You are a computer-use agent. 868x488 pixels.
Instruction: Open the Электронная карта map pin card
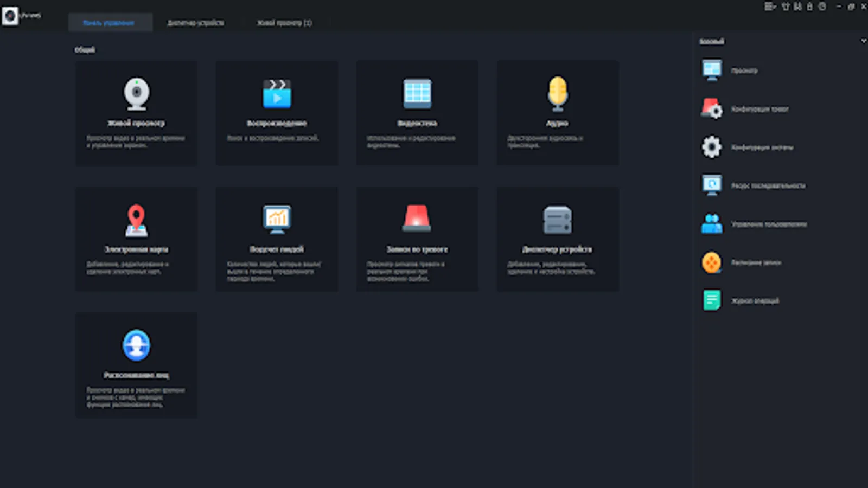click(x=136, y=239)
